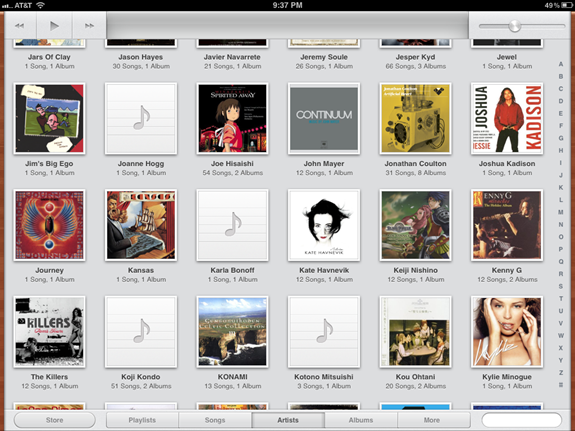Jump to letter A in index
The image size is (575, 431).
(561, 64)
